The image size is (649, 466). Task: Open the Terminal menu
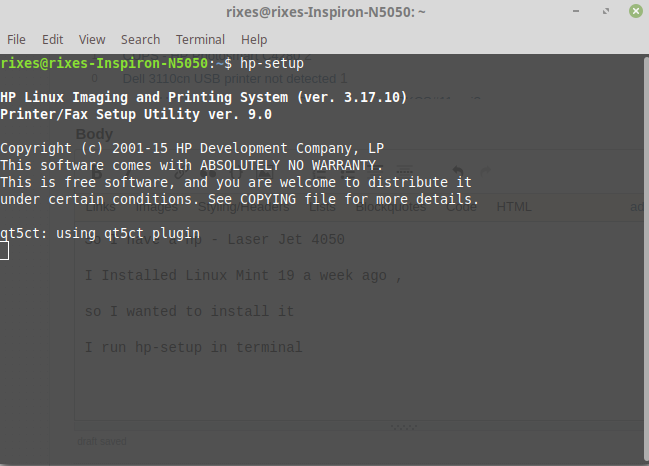click(200, 40)
